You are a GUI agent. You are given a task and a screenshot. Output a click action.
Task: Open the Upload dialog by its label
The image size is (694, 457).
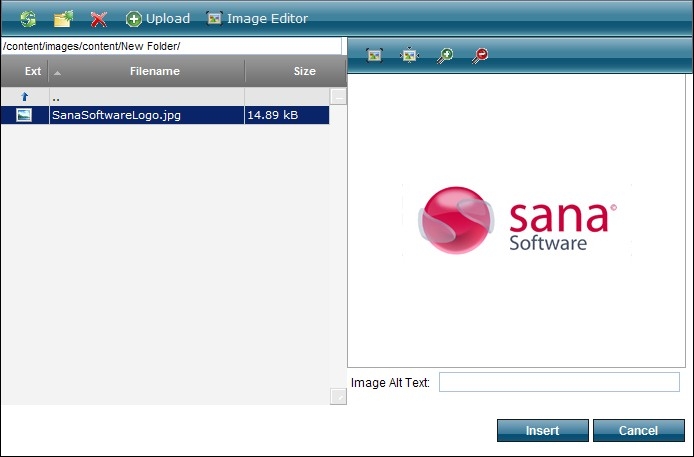pyautogui.click(x=168, y=19)
